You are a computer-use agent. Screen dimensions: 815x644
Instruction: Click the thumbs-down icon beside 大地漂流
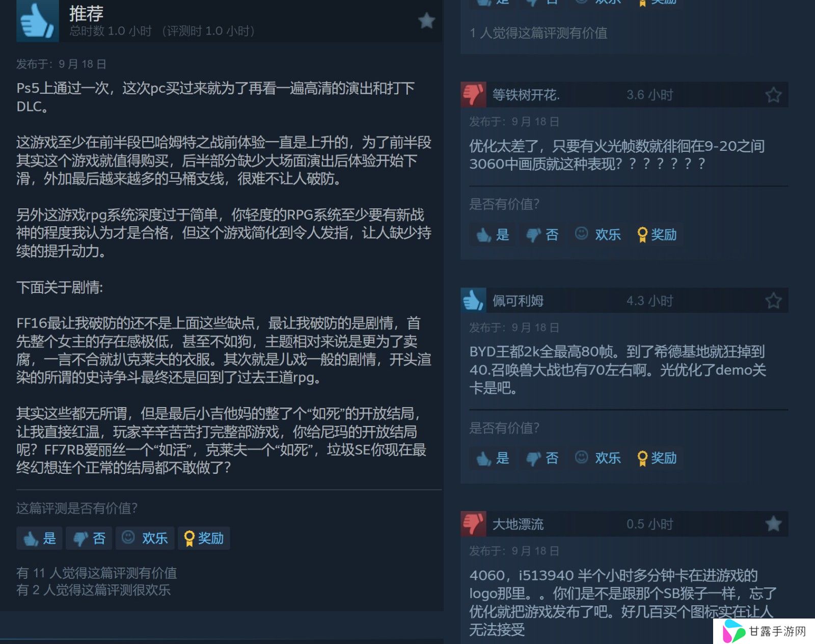[x=473, y=524]
